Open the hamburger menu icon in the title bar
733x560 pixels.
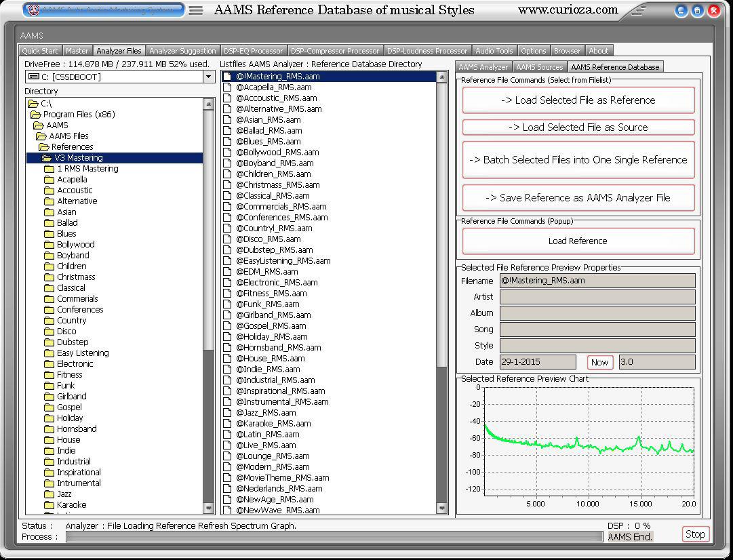pos(196,10)
